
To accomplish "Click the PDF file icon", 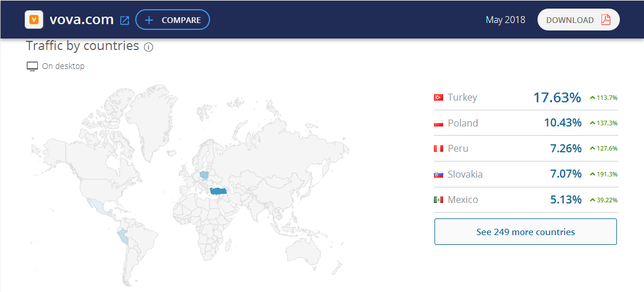I will pyautogui.click(x=606, y=20).
